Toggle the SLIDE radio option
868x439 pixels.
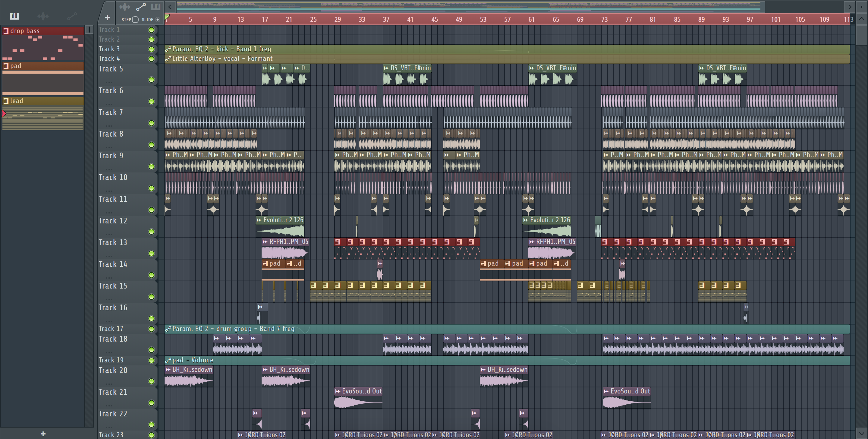(x=157, y=20)
